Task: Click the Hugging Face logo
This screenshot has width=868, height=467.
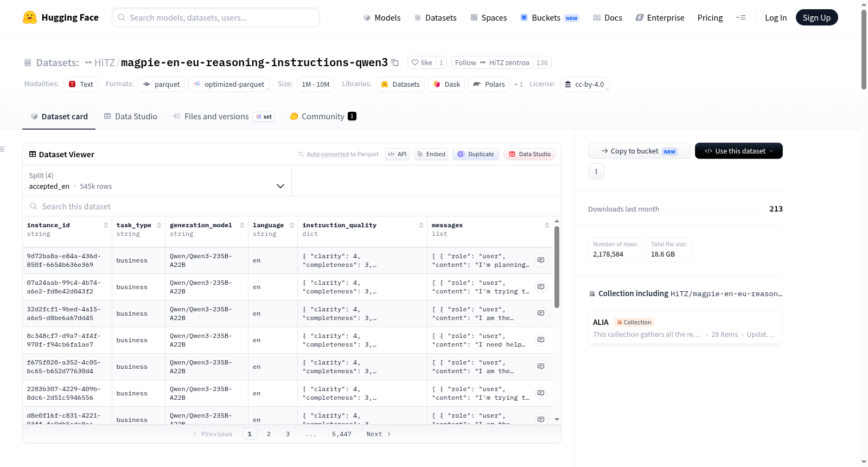Action: (x=61, y=17)
